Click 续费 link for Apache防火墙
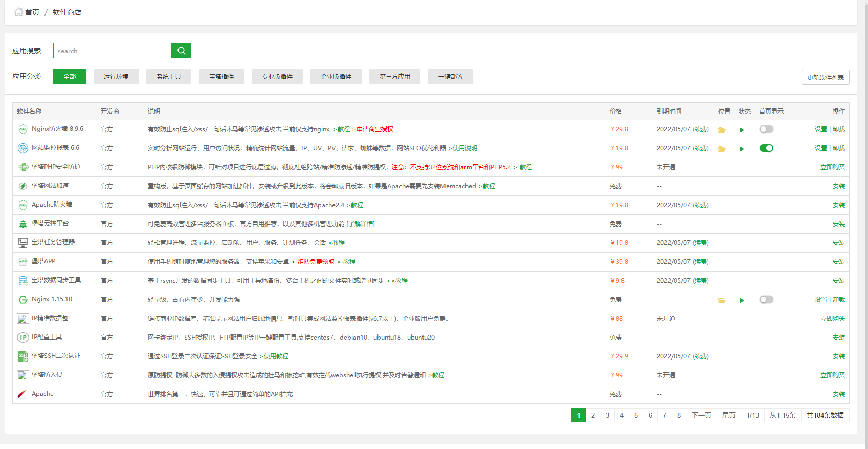This screenshot has height=449, width=868. [701, 205]
